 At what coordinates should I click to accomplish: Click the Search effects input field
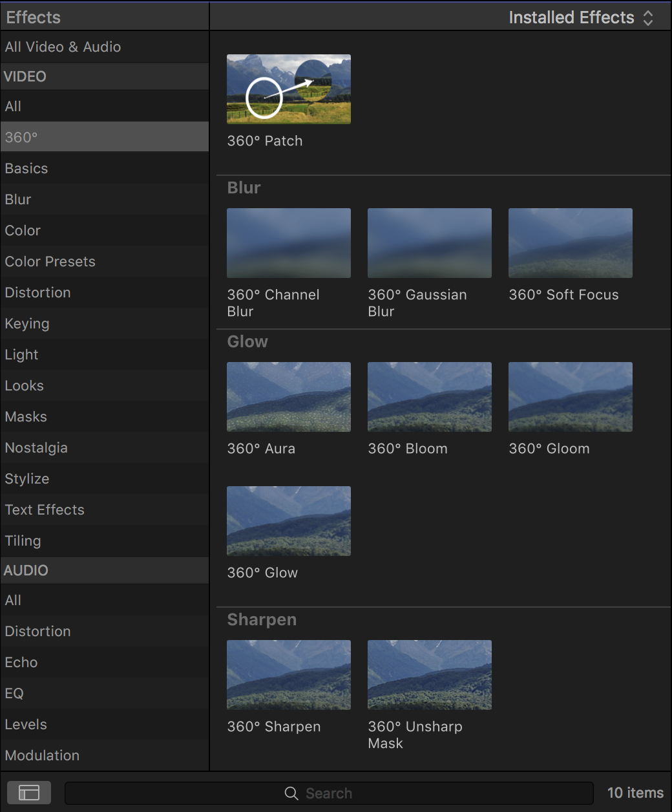(329, 793)
